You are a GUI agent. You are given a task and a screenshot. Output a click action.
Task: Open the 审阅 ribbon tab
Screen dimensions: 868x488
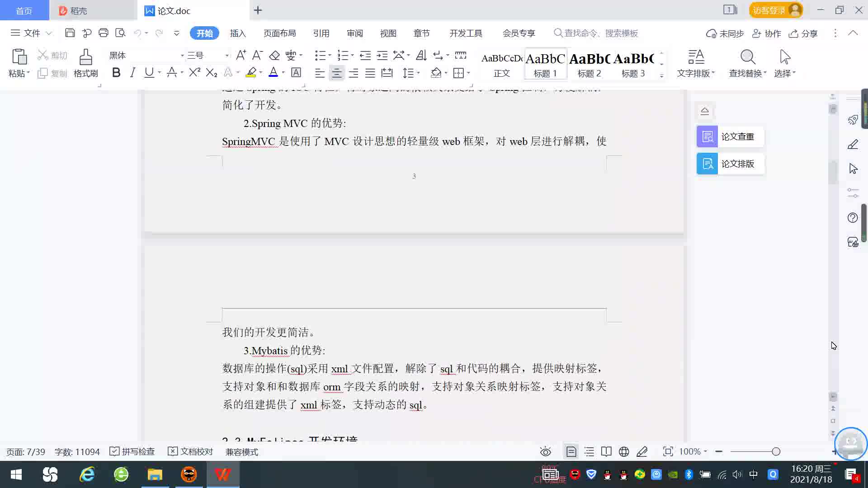pos(355,33)
